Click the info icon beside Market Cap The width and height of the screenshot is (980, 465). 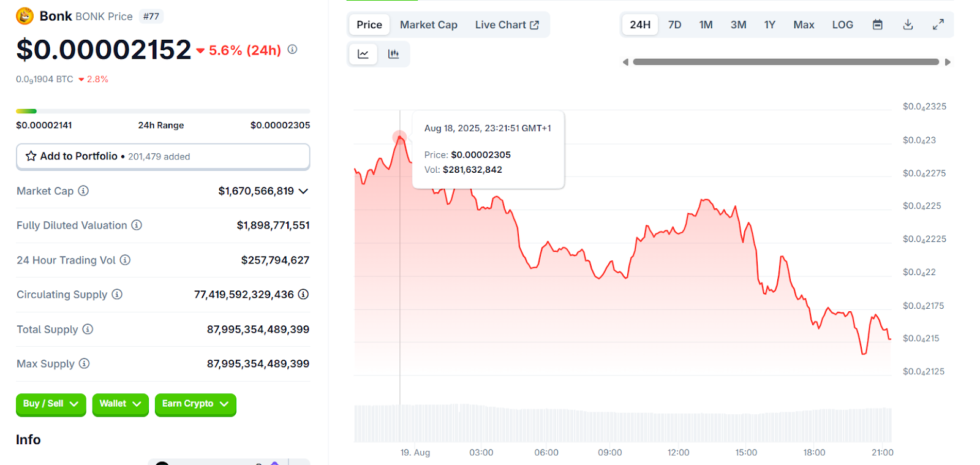[x=83, y=191]
